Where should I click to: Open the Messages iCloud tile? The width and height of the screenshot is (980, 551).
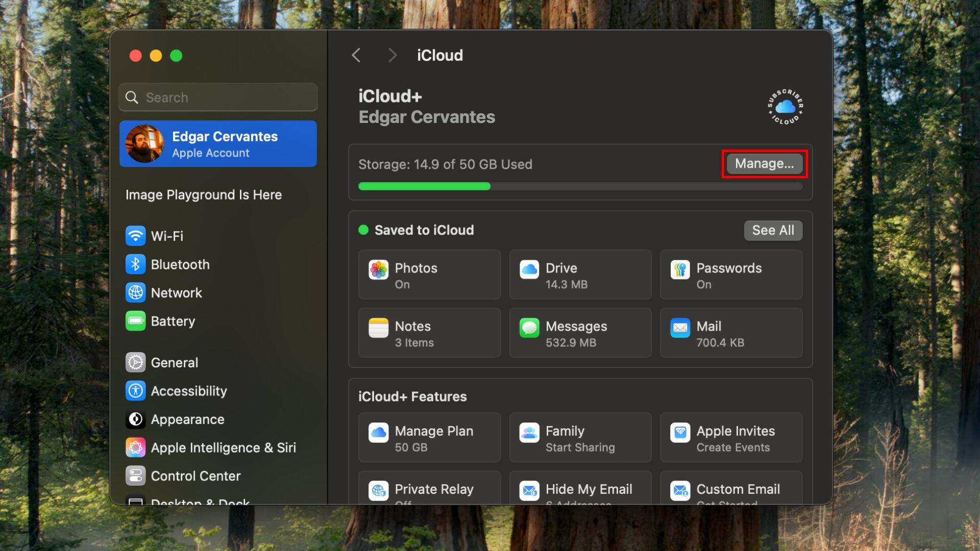[580, 333]
